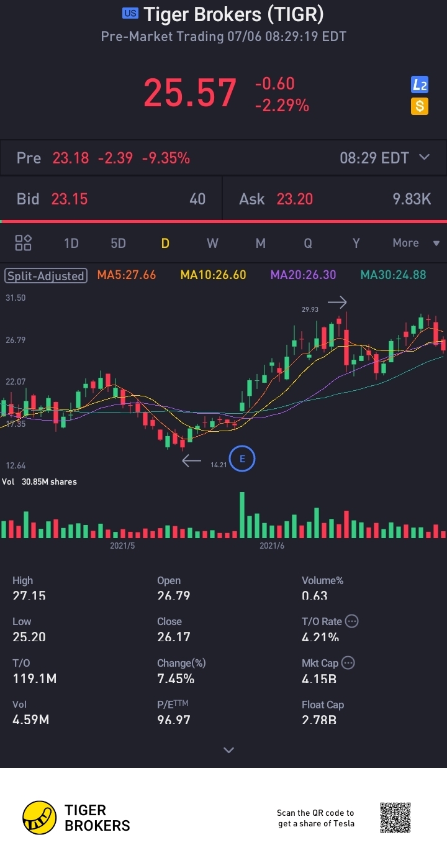Screen dimensions: 447x868
Task: Tap the Tiger Brokers logo icon
Action: 40,818
